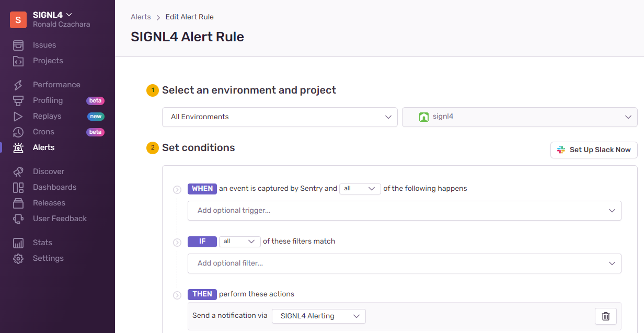644x333 pixels.
Task: Click Set Up Slack Now button
Action: point(594,150)
